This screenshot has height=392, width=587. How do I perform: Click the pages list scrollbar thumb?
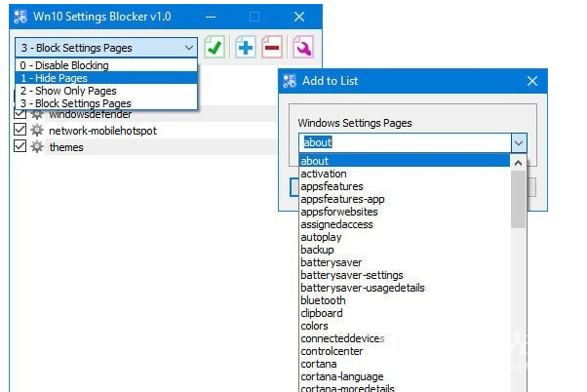[x=519, y=199]
